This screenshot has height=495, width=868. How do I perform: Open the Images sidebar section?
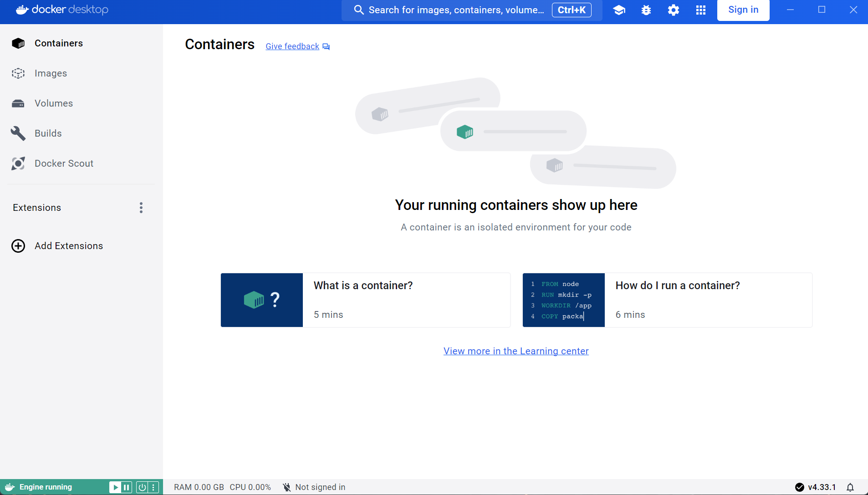(81, 73)
